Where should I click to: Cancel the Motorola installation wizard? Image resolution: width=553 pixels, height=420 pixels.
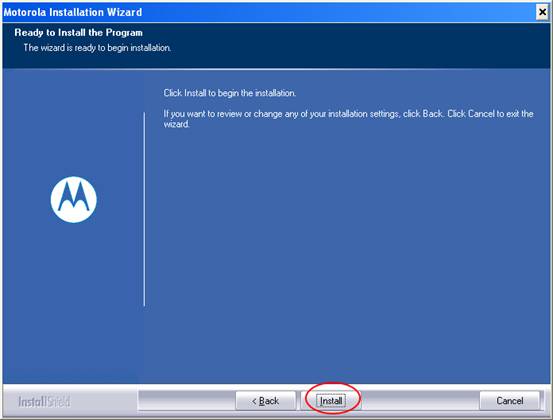[x=510, y=401]
